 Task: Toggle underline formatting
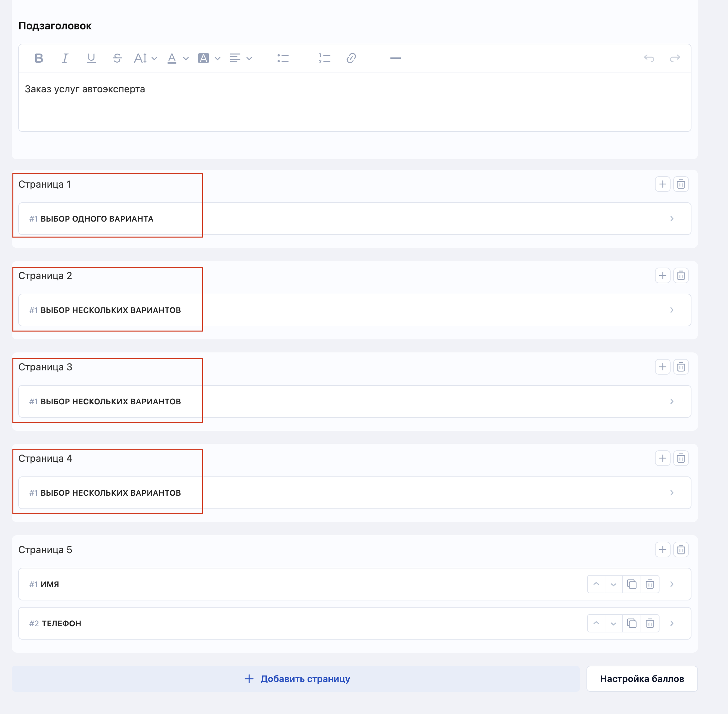(x=91, y=58)
